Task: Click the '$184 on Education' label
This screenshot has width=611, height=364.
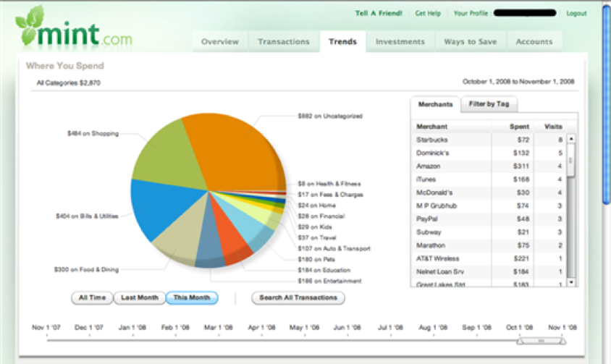Action: pyautogui.click(x=324, y=270)
